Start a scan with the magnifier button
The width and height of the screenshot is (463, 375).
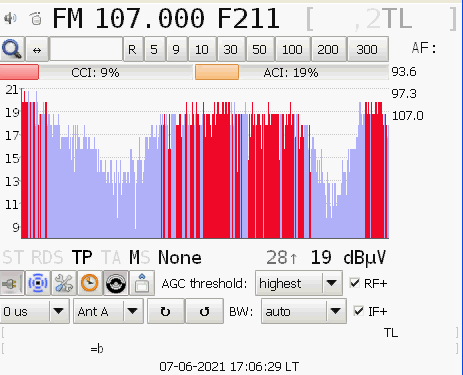click(12, 49)
